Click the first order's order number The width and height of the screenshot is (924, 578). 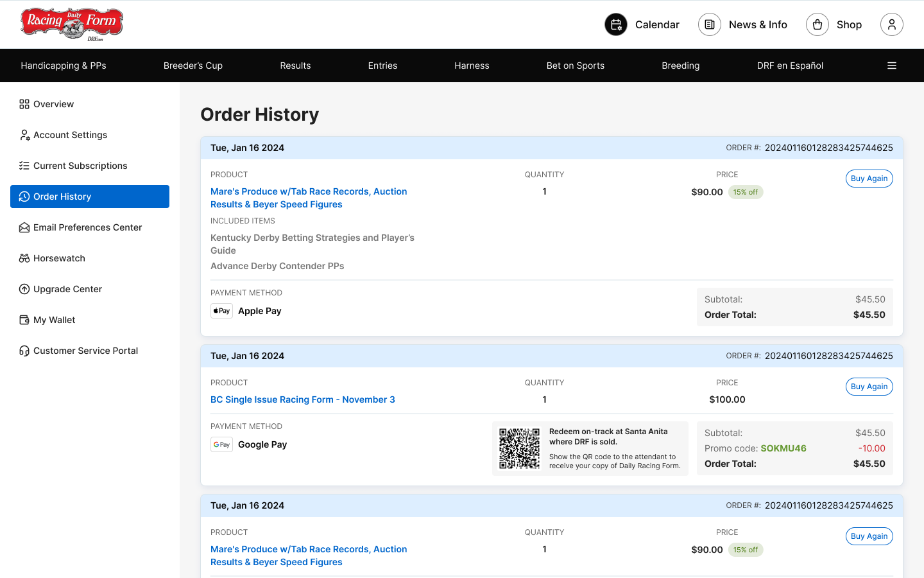[829, 148]
